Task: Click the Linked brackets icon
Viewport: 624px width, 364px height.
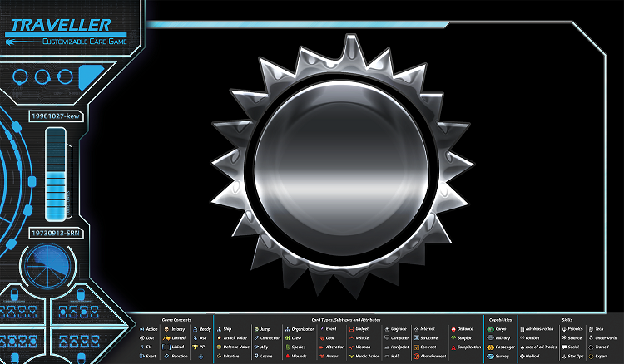Action: coord(166,347)
